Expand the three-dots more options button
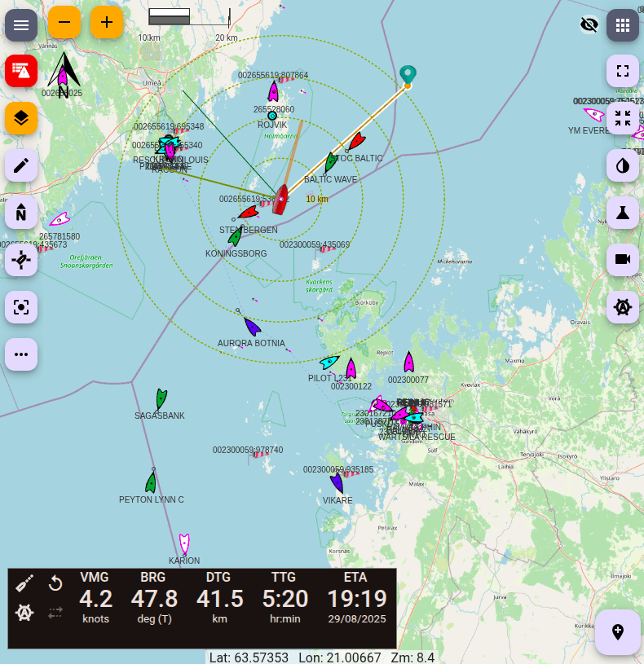 21,354
